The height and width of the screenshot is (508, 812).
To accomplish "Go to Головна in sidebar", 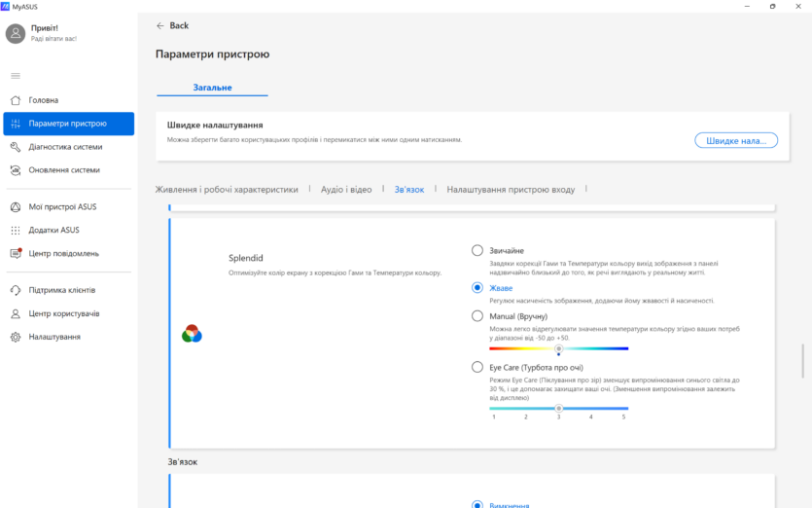I will (x=68, y=100).
